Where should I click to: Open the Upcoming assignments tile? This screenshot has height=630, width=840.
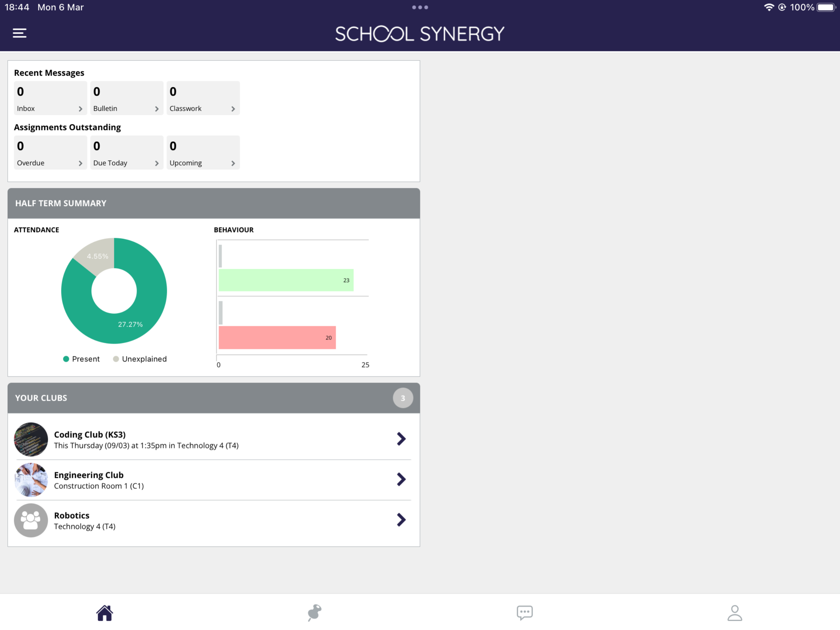pos(203,152)
